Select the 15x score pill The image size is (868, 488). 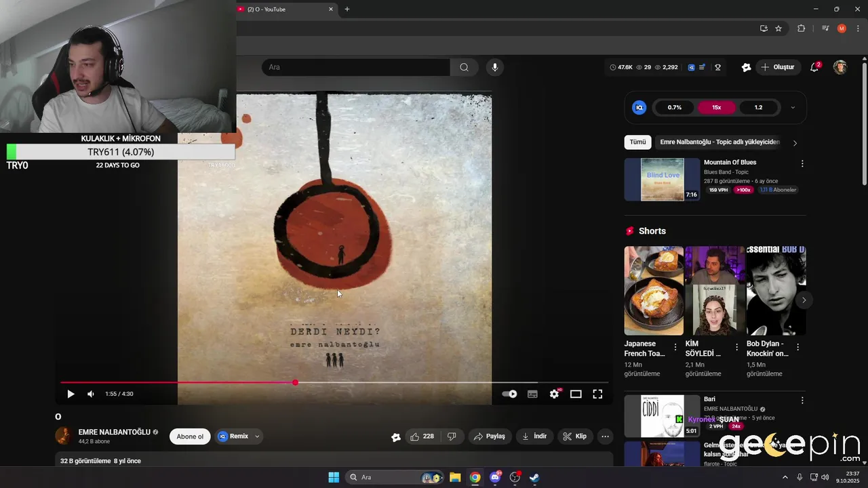pyautogui.click(x=716, y=107)
